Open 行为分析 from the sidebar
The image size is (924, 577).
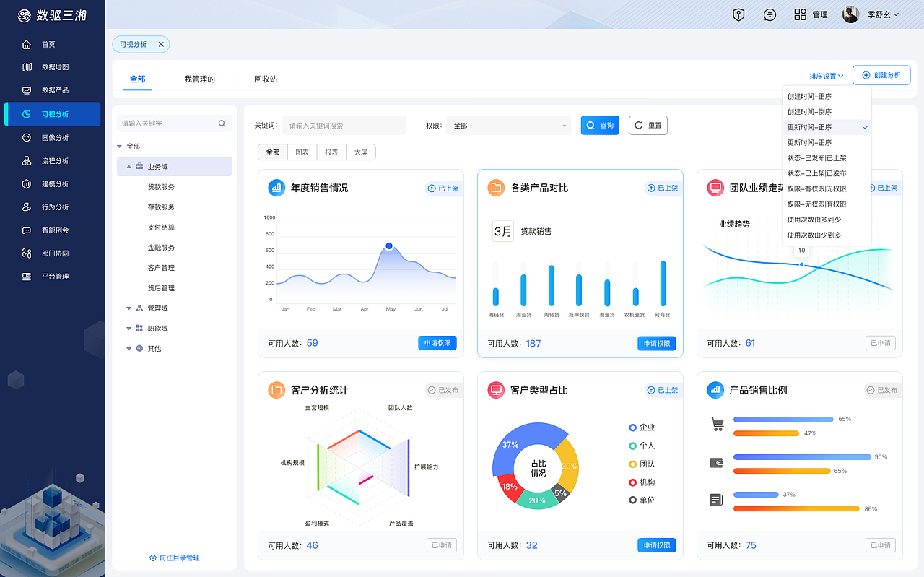coord(25,207)
